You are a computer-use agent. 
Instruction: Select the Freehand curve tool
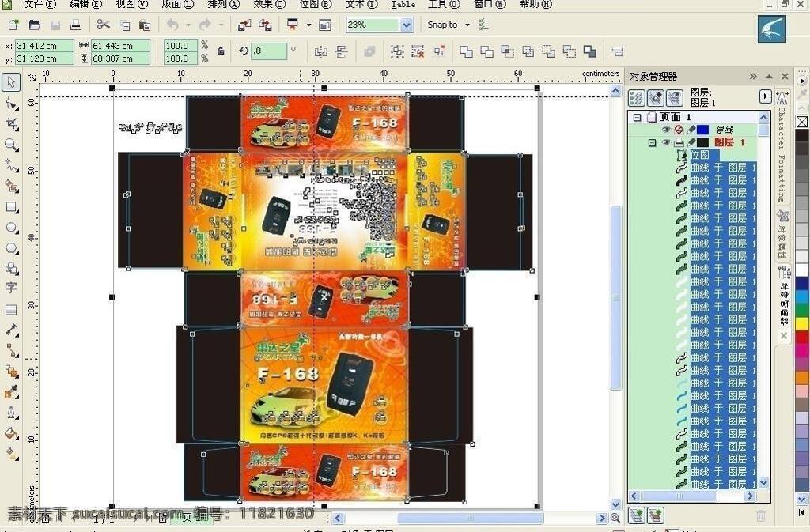coord(11,166)
